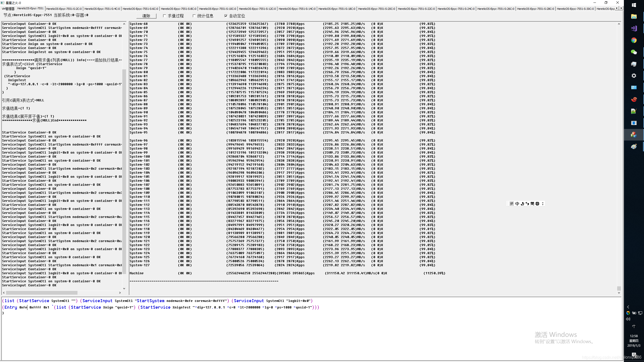This screenshot has height=362, width=644.
Task: Open network status tray icon
Action: point(640,313)
